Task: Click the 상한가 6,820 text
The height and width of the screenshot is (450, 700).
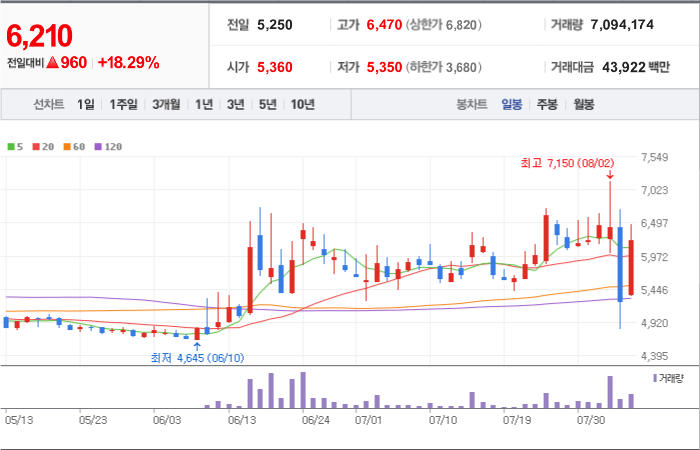Action: 444,25
